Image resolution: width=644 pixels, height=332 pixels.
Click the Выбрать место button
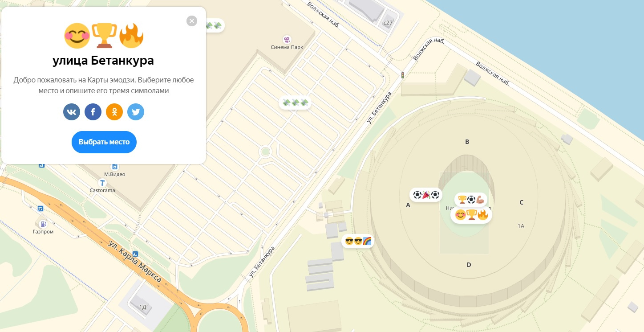tap(104, 142)
